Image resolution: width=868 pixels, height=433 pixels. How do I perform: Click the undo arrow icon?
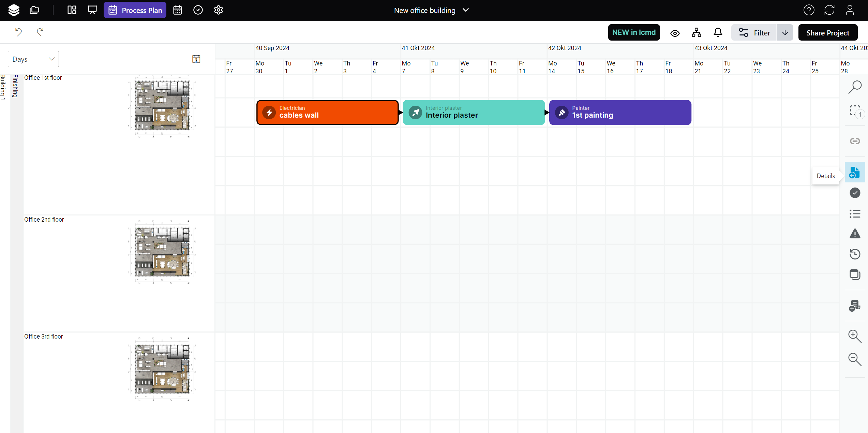click(x=18, y=32)
